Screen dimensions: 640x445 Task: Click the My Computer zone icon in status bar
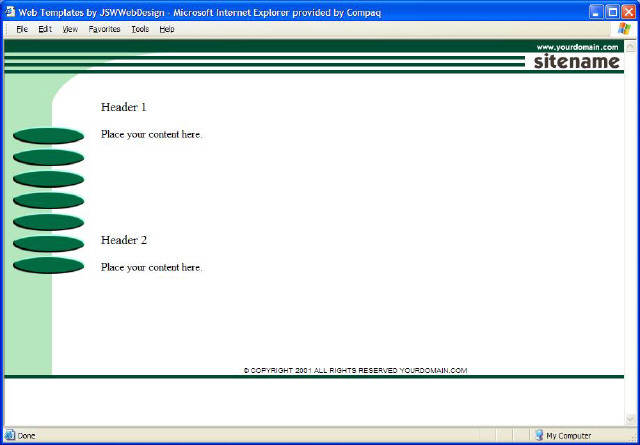pyautogui.click(x=538, y=436)
